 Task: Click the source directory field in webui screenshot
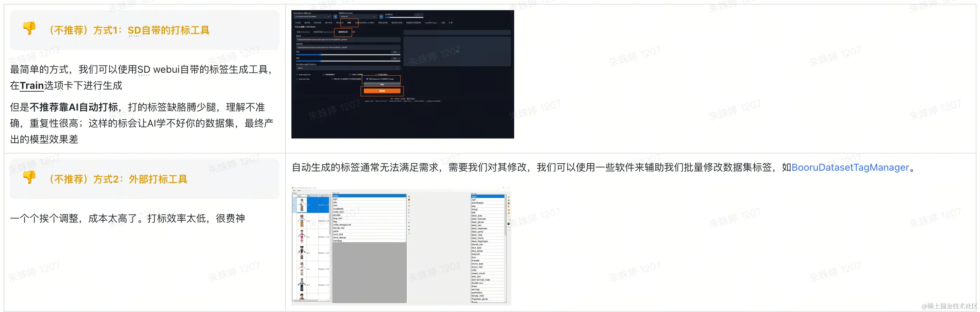(348, 40)
